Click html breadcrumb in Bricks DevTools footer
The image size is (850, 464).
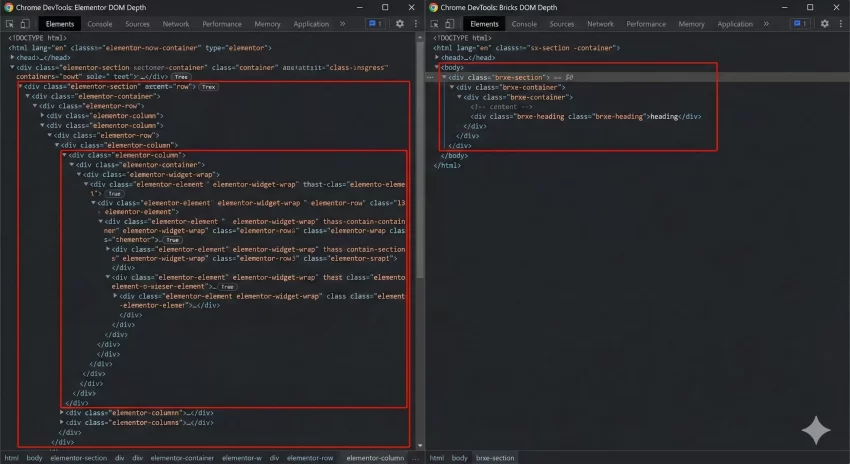[x=436, y=458]
